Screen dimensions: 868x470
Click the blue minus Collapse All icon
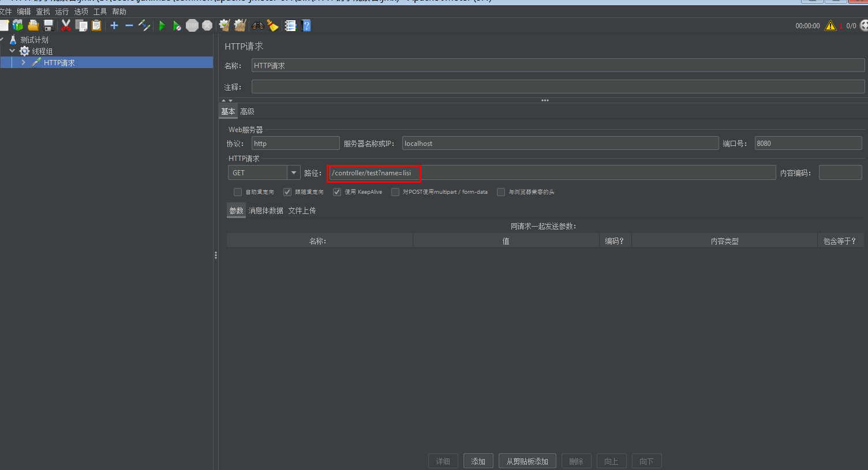[x=129, y=25]
